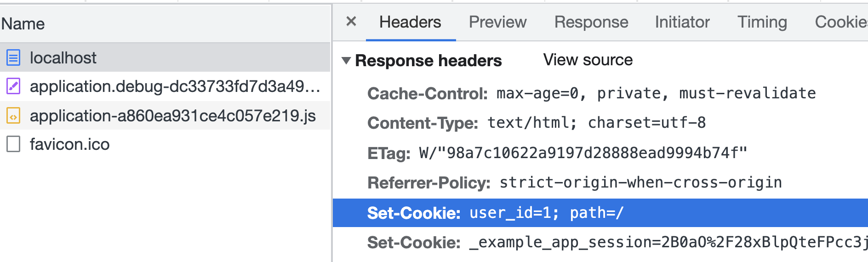Select the application.debug CSS request name
This screenshot has height=262, width=868.
[x=175, y=86]
